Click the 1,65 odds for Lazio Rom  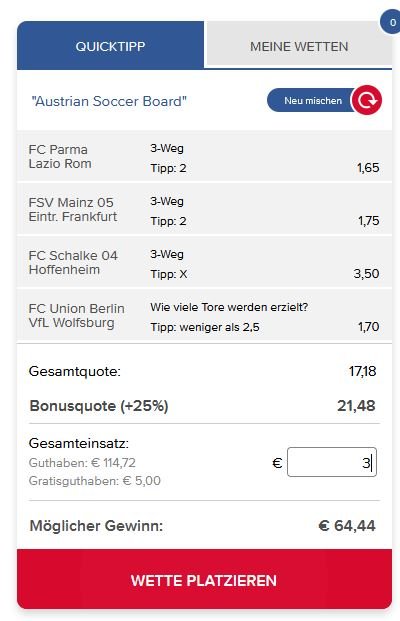pos(368,168)
